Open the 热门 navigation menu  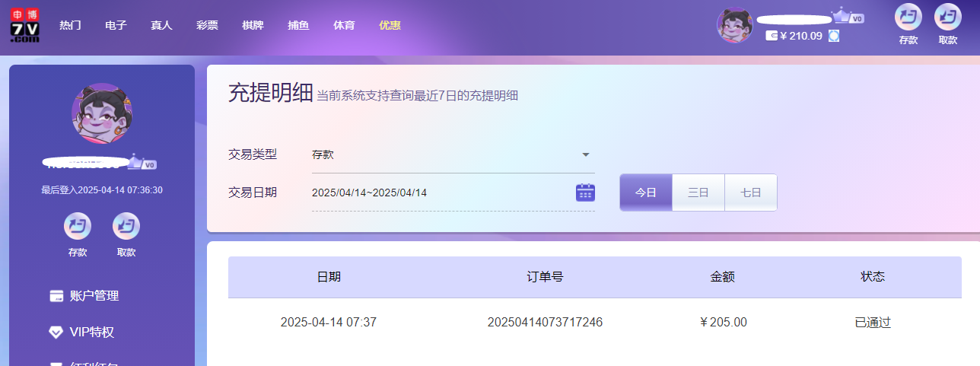pyautogui.click(x=70, y=25)
